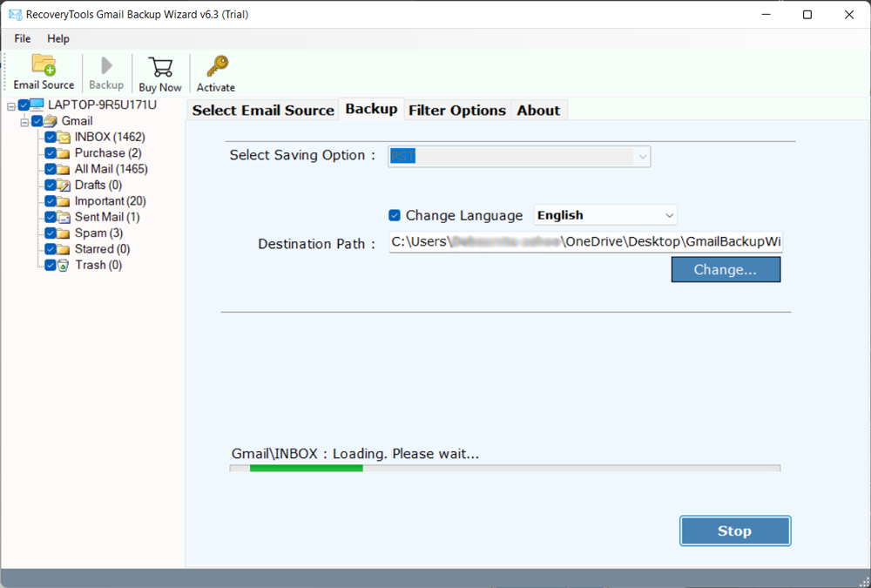This screenshot has width=871, height=588.
Task: Click the LAPTOP-9R5U171U computer icon
Action: click(37, 105)
